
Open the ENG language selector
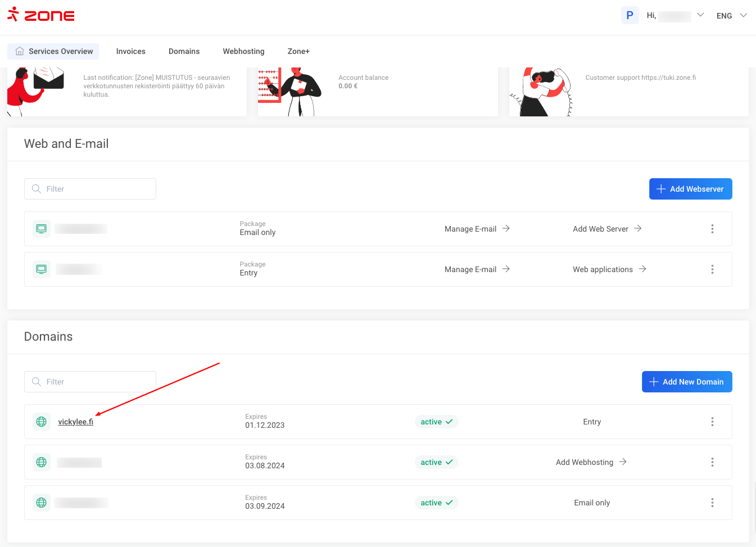731,16
